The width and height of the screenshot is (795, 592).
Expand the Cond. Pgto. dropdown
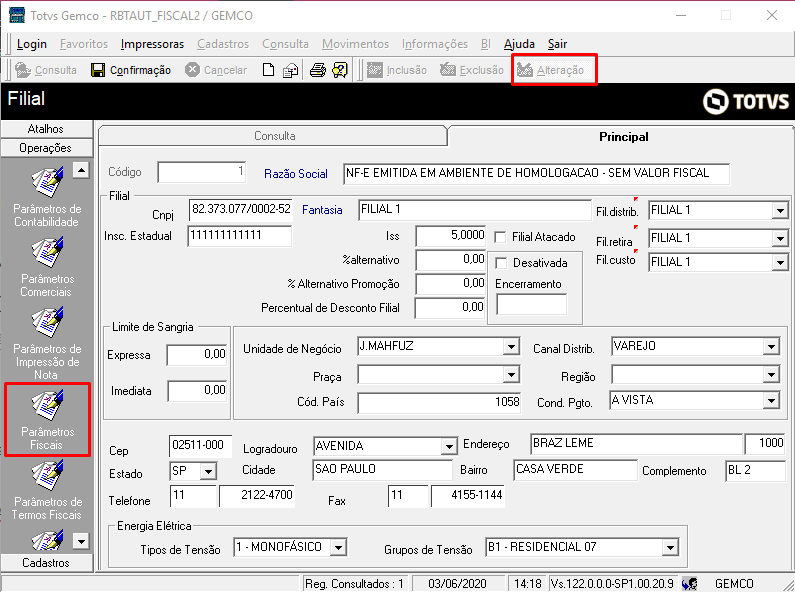point(771,400)
